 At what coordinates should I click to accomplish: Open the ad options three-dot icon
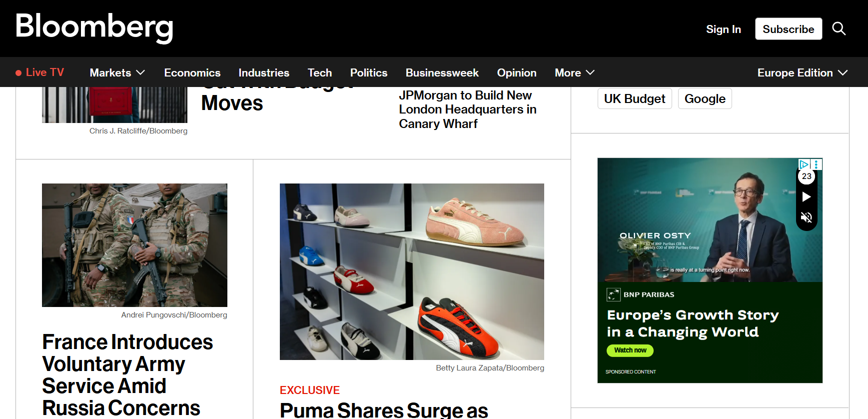(x=817, y=164)
